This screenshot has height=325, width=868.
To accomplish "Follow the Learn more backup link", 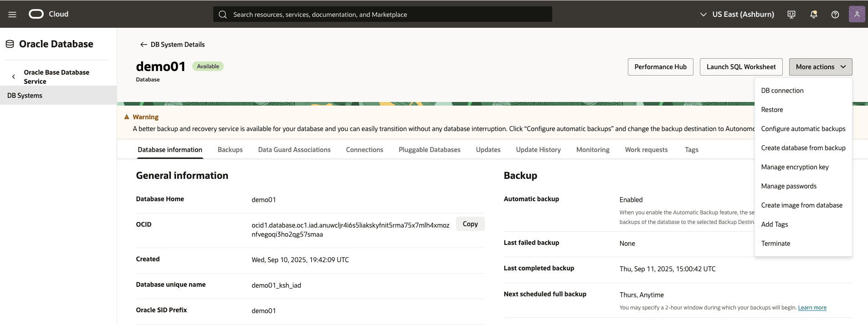I will [812, 308].
